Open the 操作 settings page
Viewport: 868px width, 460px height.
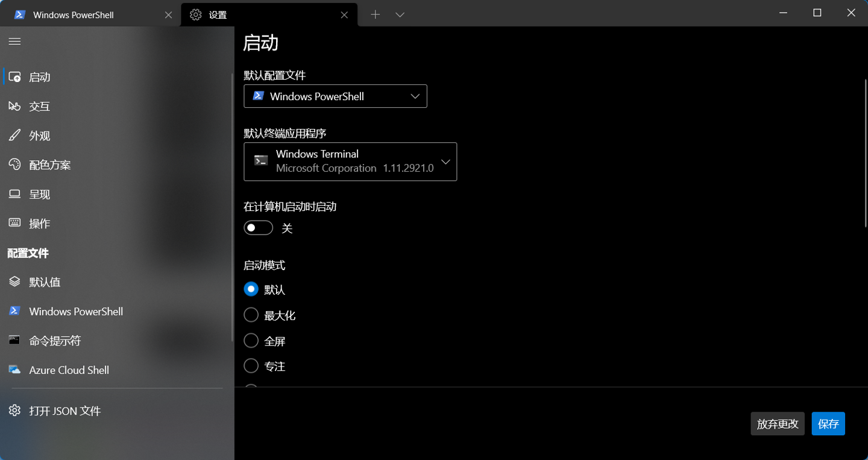[117, 223]
